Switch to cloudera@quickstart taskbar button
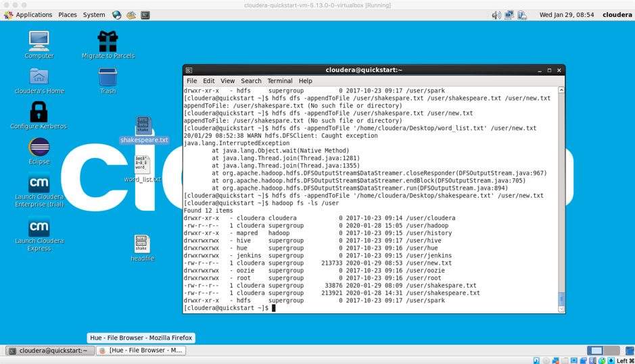635x364 pixels. tap(50, 350)
